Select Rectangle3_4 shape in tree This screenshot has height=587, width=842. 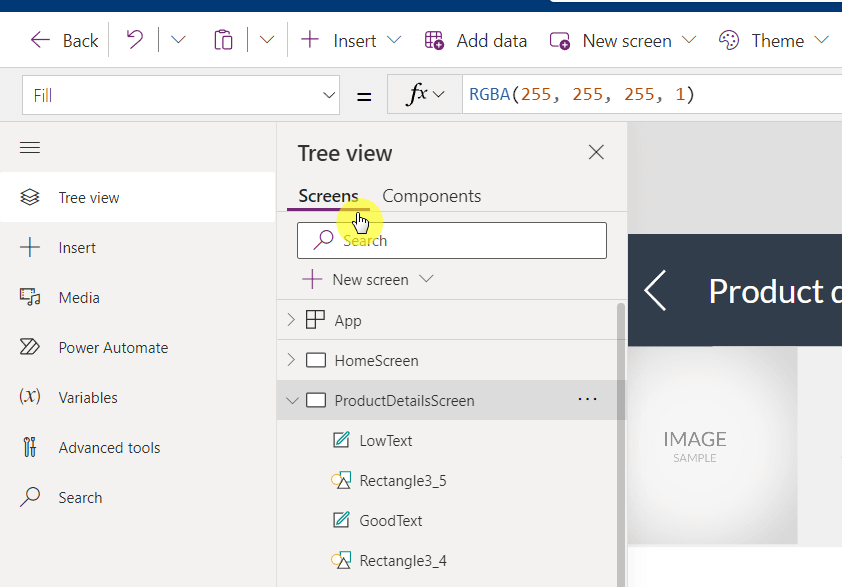[x=403, y=561]
